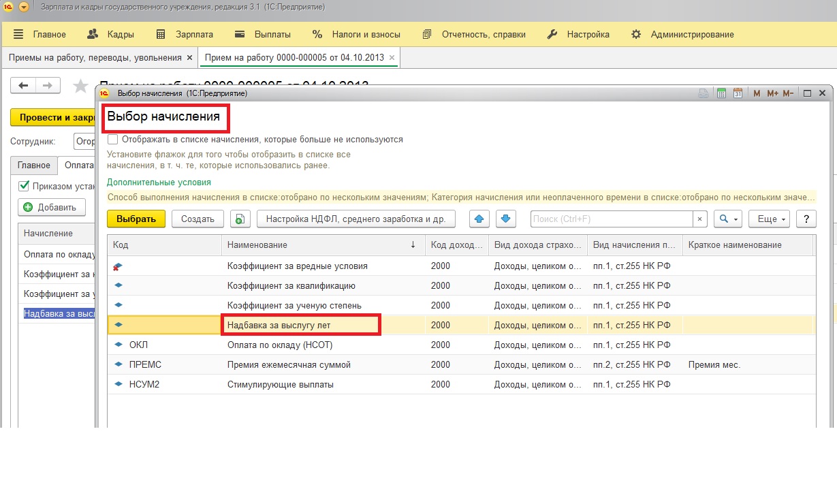
Task: Click the M memory button in title bar
Action: [x=757, y=93]
